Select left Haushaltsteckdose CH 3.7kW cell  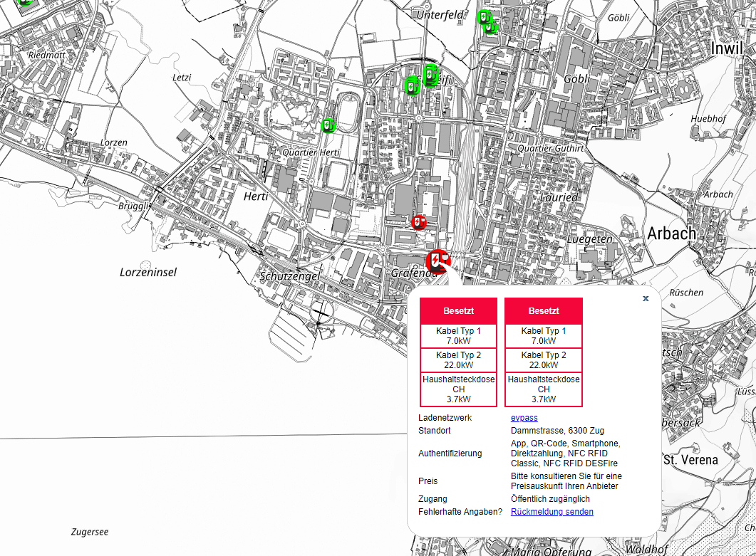[458, 389]
